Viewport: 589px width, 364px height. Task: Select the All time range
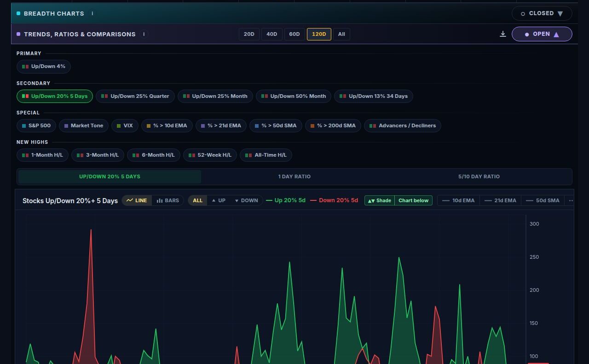[x=341, y=34]
